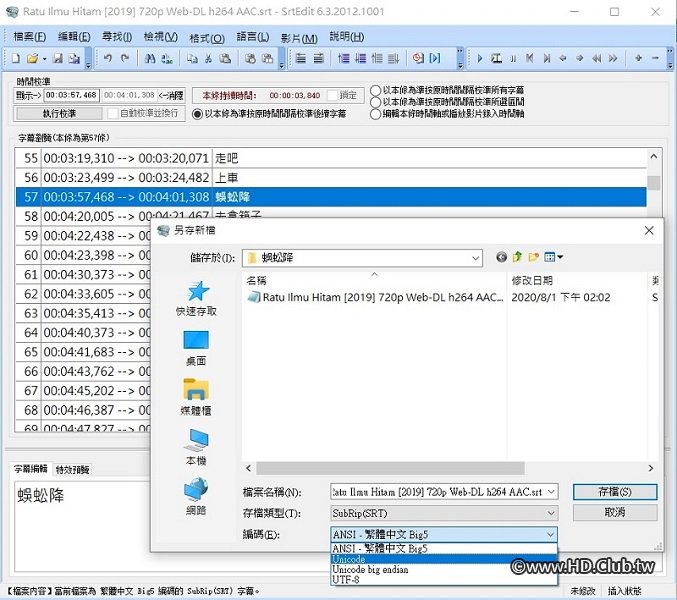The image size is (677, 600).
Task: Choose UTF-8 encoding option
Action: tap(444, 580)
